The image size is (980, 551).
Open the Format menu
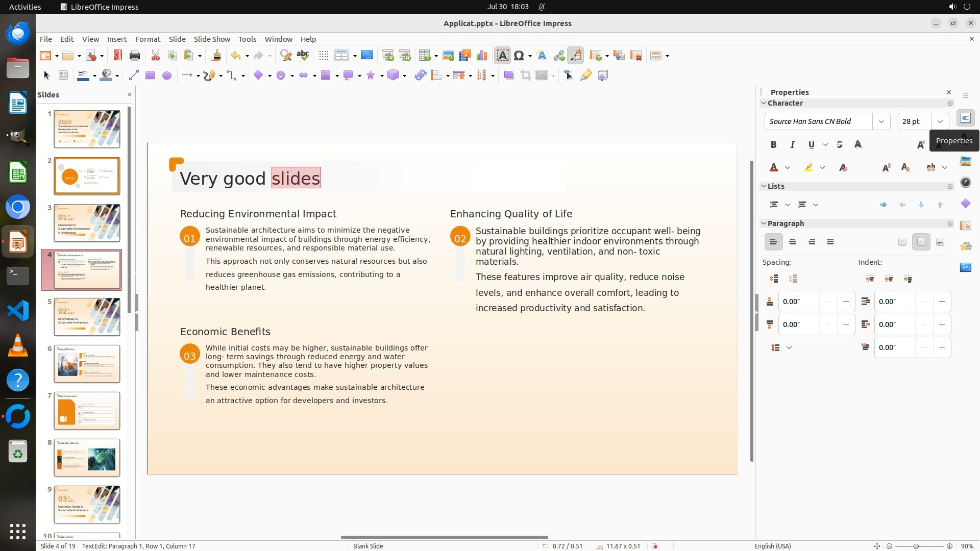(x=148, y=39)
